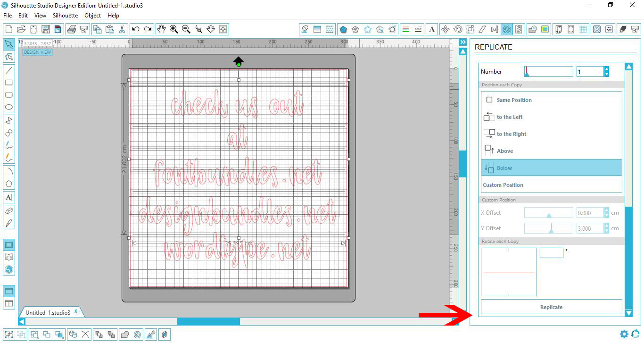Select the Scissors cut icon
Screen dimensions: 644x343
coord(122,29)
